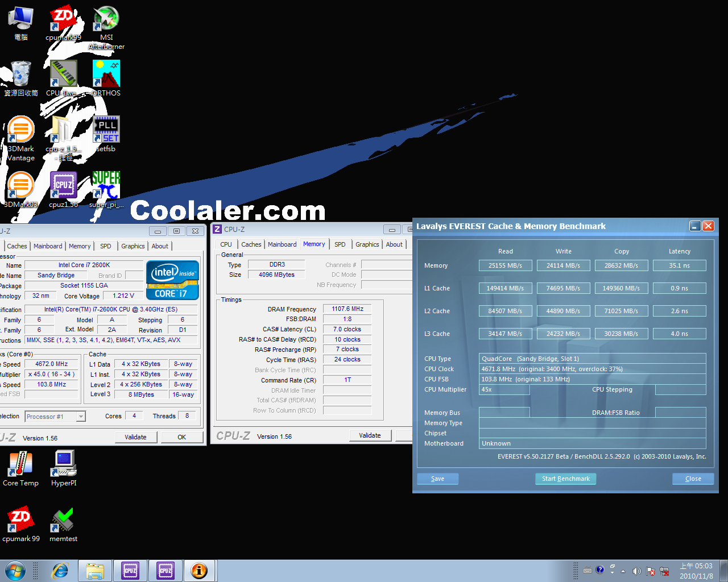The width and height of the screenshot is (728, 582).
Task: Open SPD tab in left CPU-Z window
Action: 106,246
